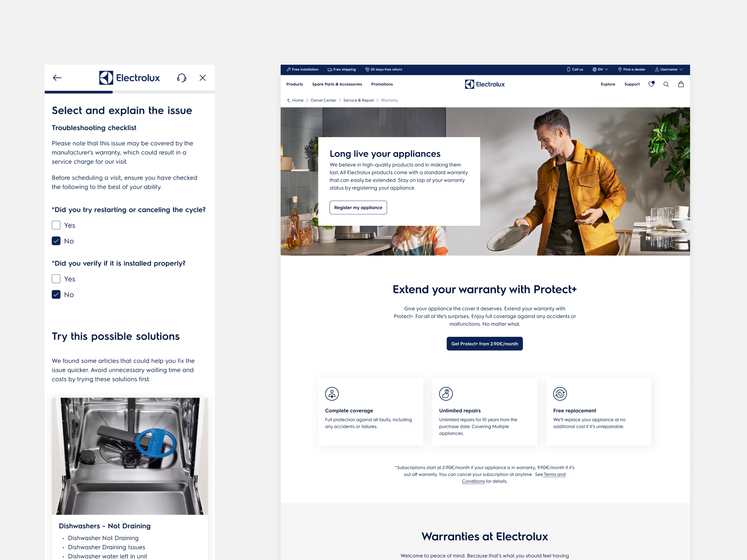This screenshot has width=747, height=560.
Task: Close the troubleshooting panel with the X
Action: click(203, 78)
